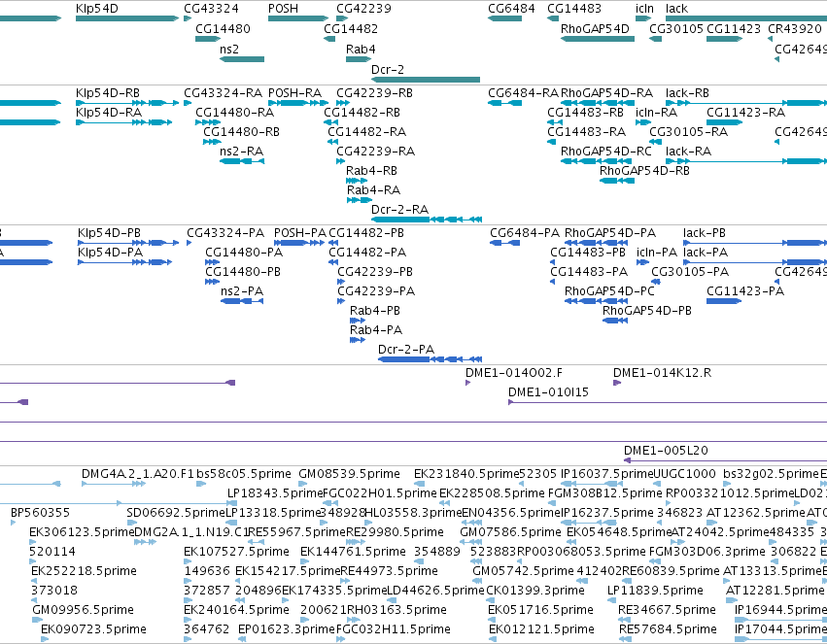827x644 pixels.
Task: Click EST EK144761.5prime
Action: (x=353, y=552)
